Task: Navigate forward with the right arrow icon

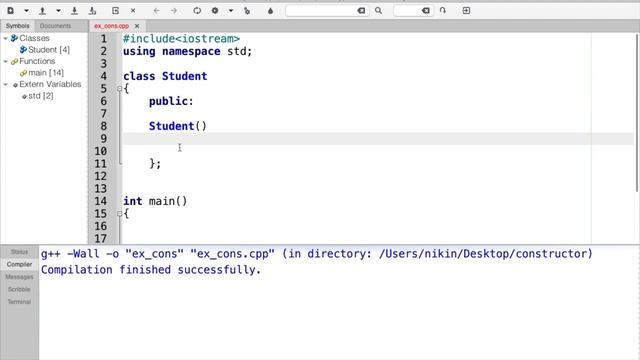Action: [174, 11]
